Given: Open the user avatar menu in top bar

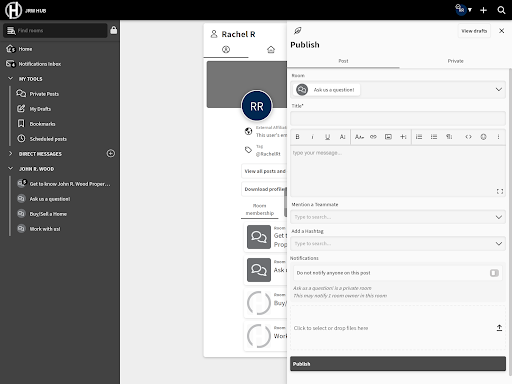Looking at the screenshot, I should point(463,10).
